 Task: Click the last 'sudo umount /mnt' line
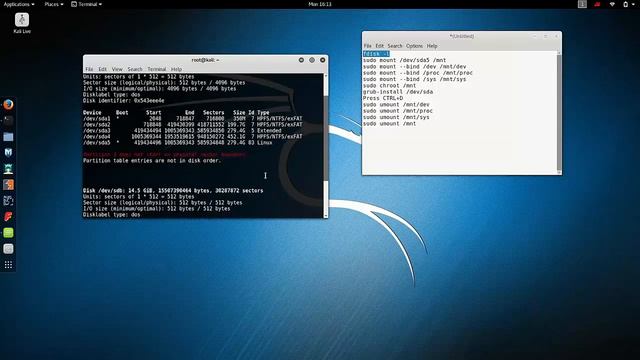tap(389, 124)
